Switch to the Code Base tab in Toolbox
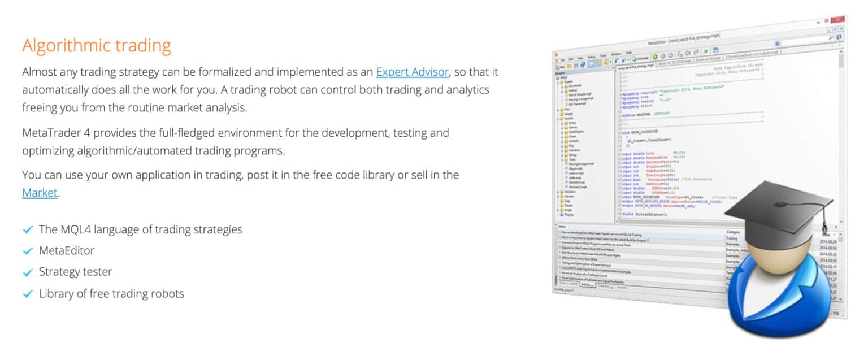The image size is (868, 347). pos(604,287)
